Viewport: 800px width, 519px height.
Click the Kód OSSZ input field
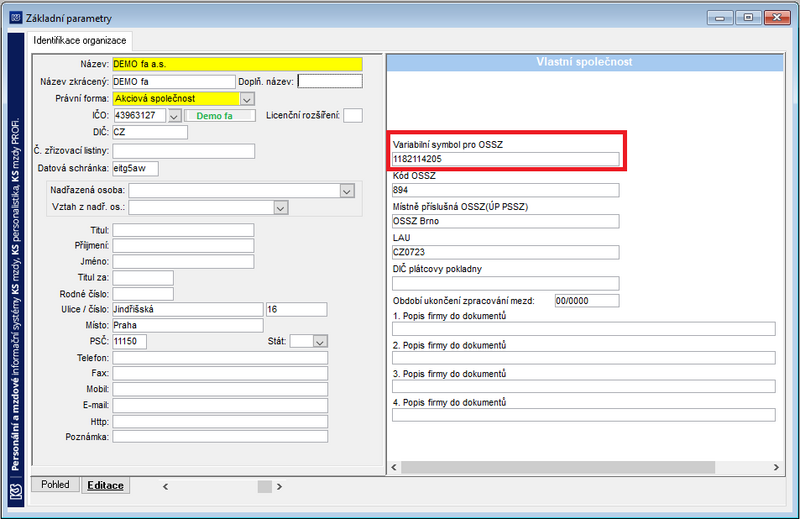pos(506,190)
